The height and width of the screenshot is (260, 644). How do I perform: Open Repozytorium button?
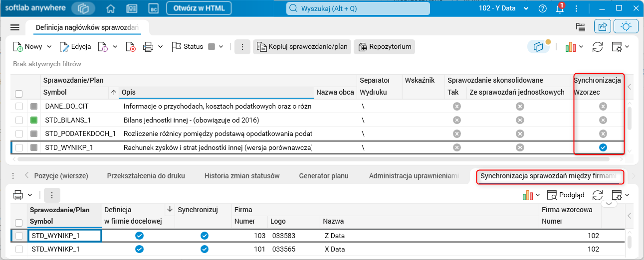tap(385, 47)
